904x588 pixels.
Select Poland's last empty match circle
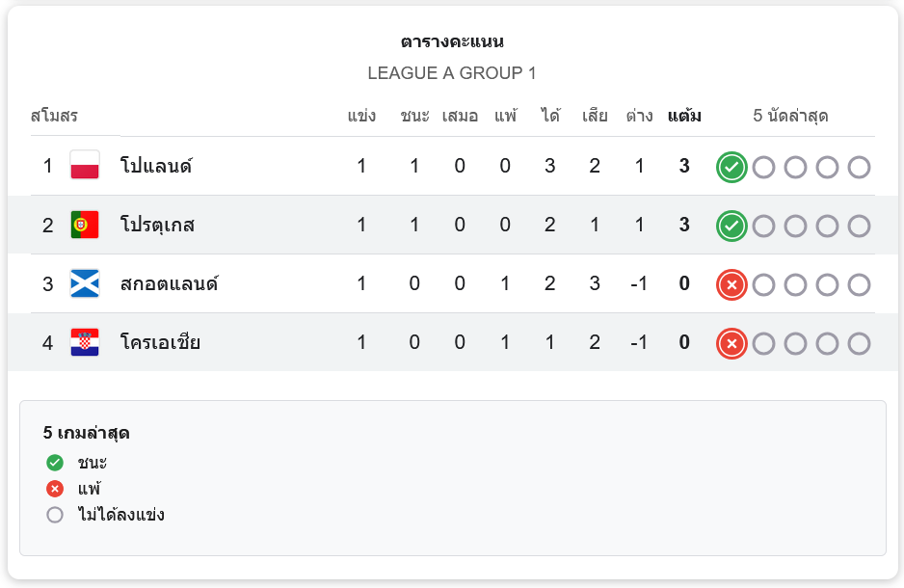tap(859, 167)
